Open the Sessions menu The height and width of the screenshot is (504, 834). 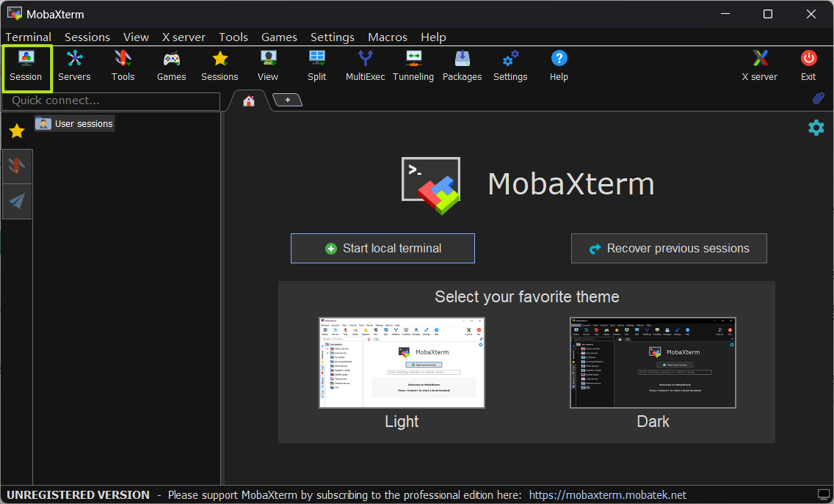point(87,37)
